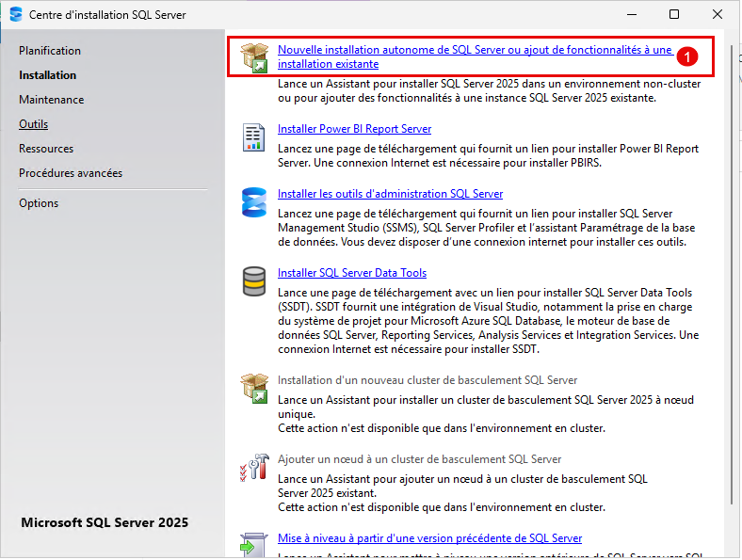Click the SQL Server logo in title bar
The height and width of the screenshot is (560, 742).
[x=16, y=14]
